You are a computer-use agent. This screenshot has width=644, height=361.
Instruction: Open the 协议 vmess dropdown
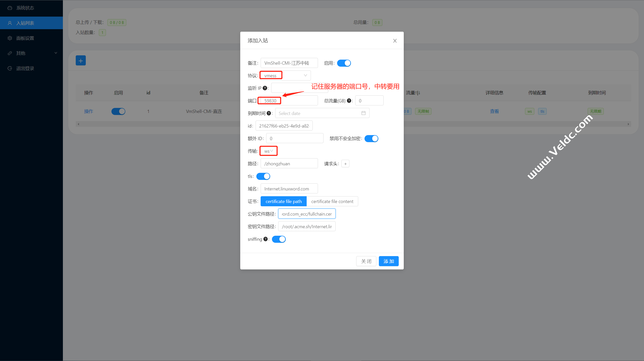[x=286, y=75]
